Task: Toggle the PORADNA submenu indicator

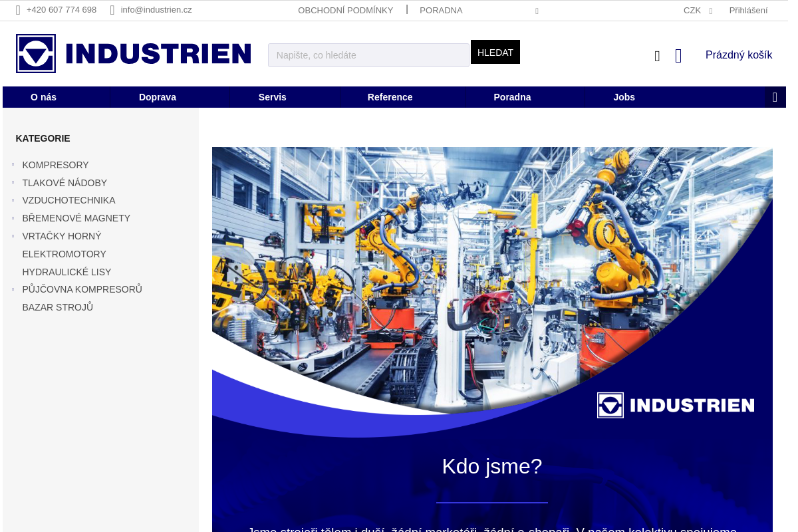Action: 537,11
